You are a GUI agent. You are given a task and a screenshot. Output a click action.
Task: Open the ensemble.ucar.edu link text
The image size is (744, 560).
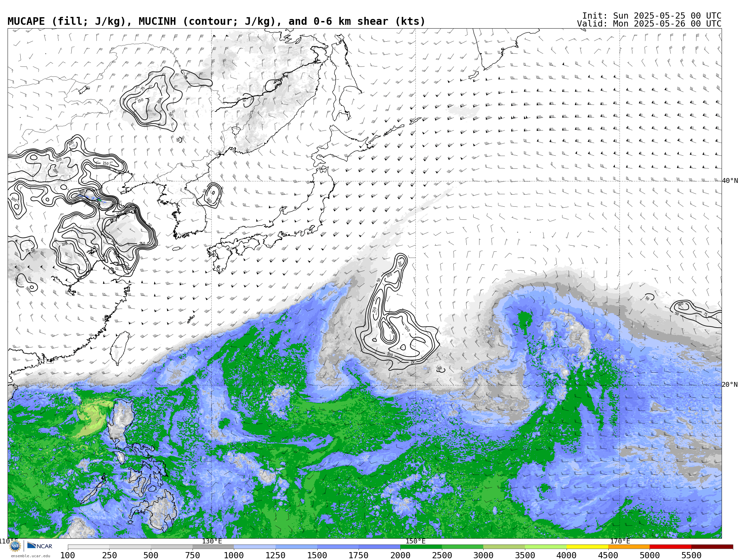click(x=30, y=556)
